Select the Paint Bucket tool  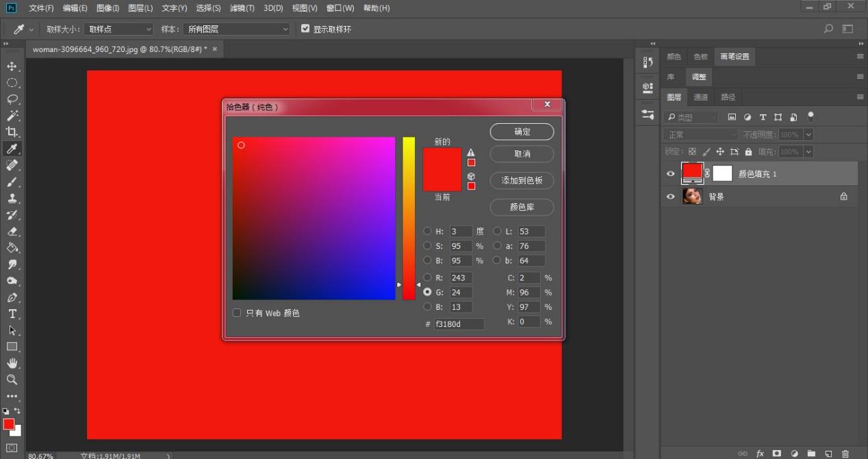click(12, 248)
